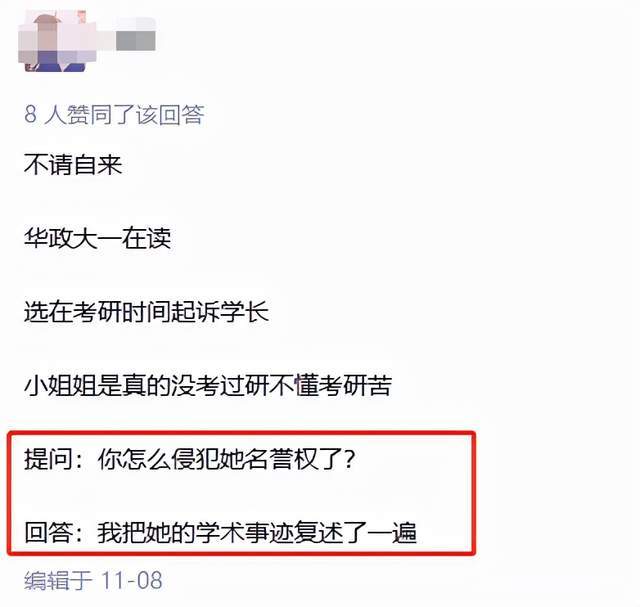
Task: Click the number "8" in the upvote text
Action: (30, 114)
